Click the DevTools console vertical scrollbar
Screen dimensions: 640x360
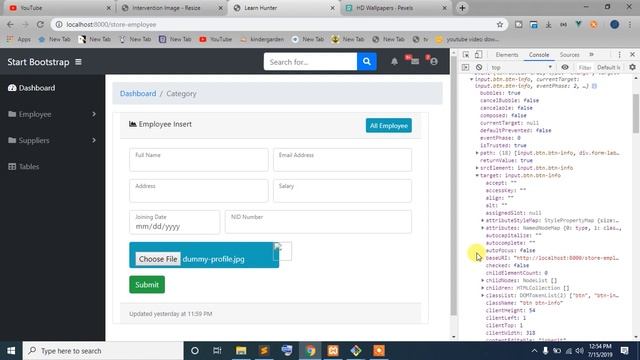click(x=636, y=113)
